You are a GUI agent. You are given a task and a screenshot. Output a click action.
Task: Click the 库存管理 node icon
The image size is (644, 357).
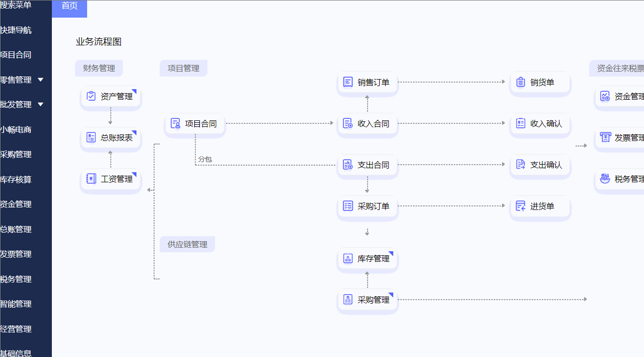348,258
